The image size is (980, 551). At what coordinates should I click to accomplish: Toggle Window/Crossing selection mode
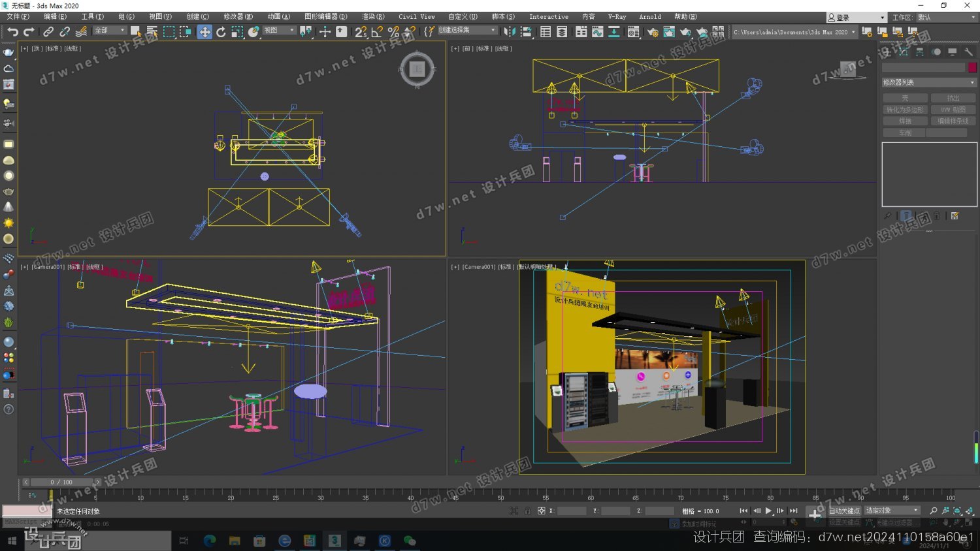tap(186, 31)
